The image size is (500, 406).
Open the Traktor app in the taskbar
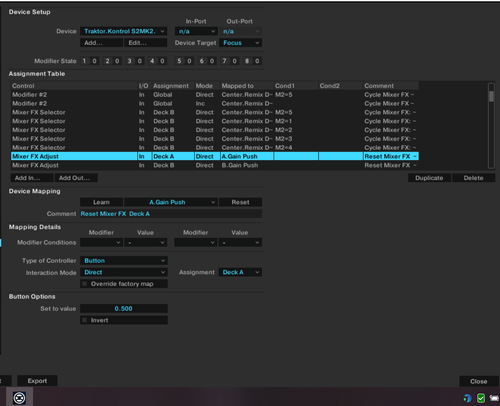coord(19,397)
